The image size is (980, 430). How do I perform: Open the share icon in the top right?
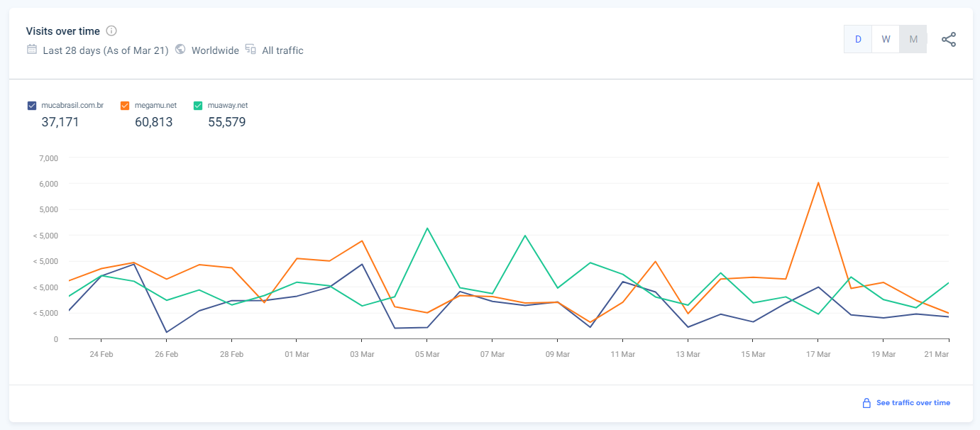[949, 40]
